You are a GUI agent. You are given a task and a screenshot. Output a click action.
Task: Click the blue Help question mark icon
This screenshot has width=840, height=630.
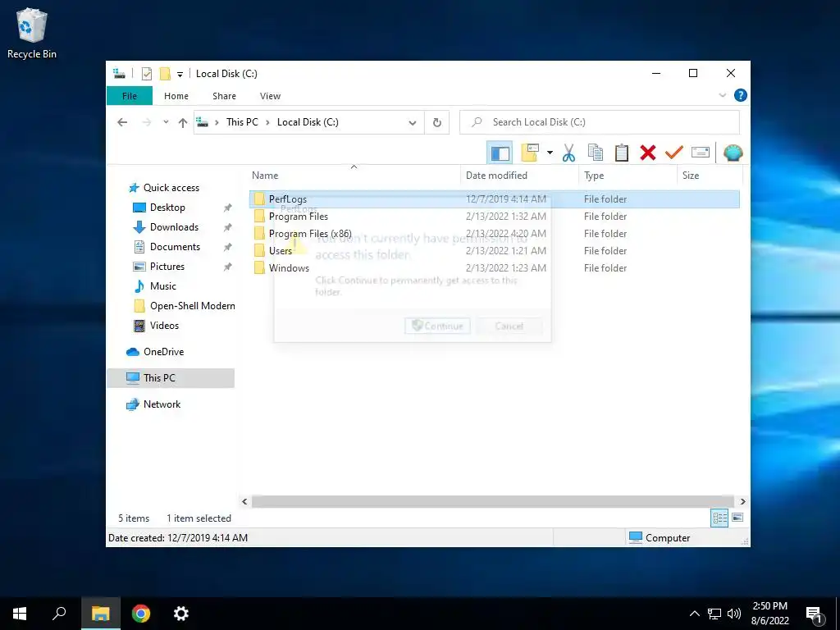click(741, 95)
